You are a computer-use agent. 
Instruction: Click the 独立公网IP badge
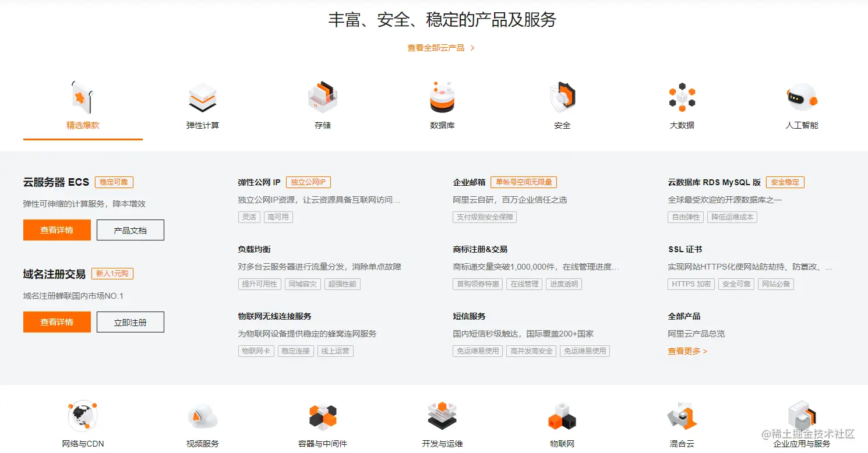[x=309, y=182]
